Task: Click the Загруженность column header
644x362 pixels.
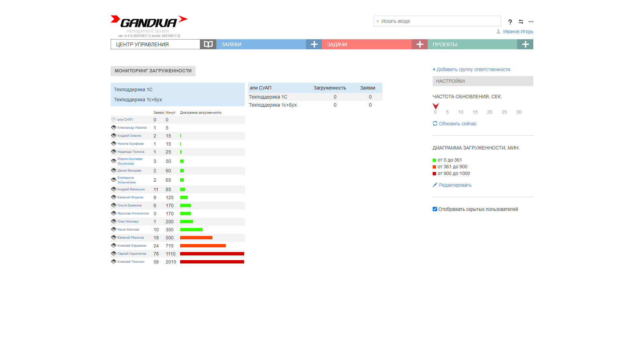Action: pos(330,88)
